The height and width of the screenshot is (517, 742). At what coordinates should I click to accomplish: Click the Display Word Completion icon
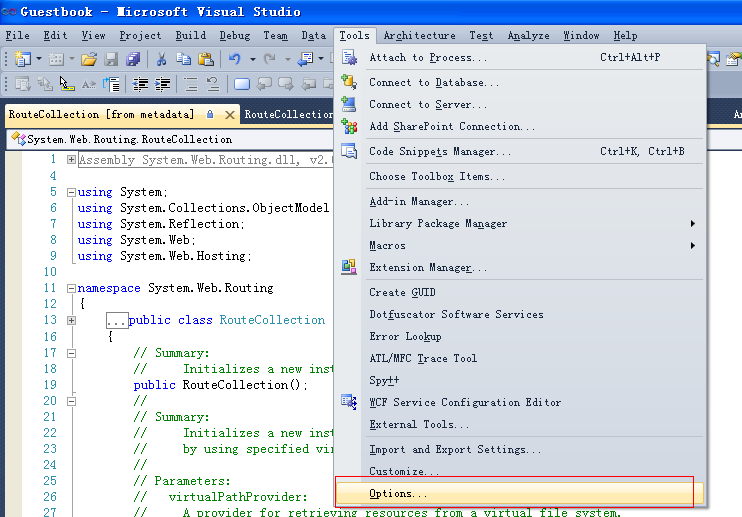click(x=88, y=85)
